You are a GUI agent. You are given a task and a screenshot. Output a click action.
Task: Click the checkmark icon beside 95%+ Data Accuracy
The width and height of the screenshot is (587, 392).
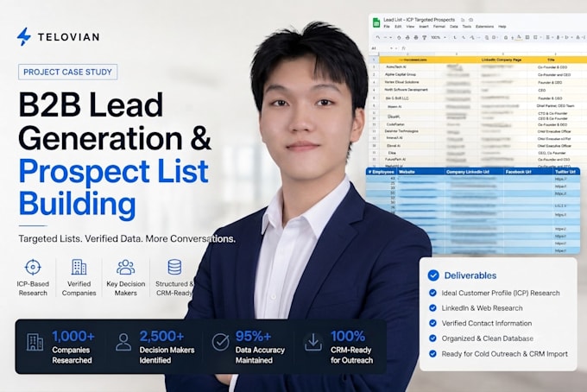pos(220,342)
